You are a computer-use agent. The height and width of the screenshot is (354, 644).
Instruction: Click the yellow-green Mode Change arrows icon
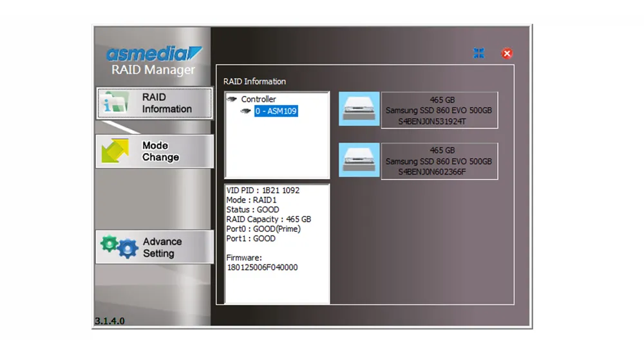[x=115, y=151]
